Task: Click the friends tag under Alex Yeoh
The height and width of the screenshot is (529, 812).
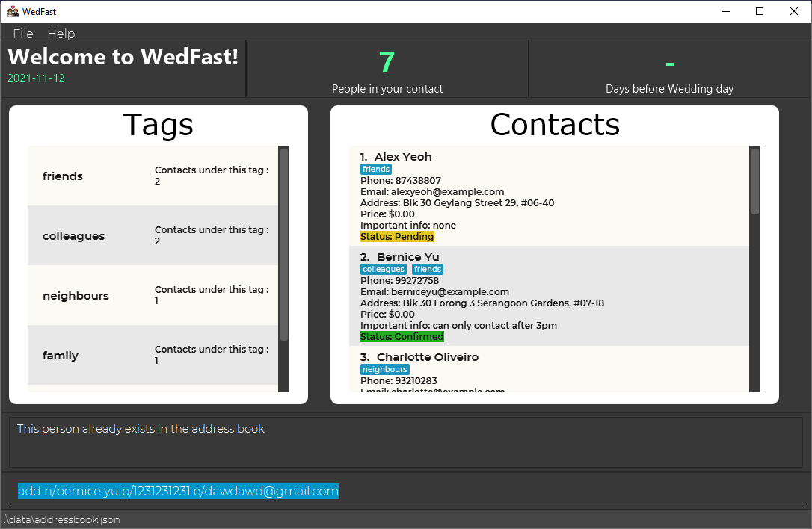Action: (376, 170)
